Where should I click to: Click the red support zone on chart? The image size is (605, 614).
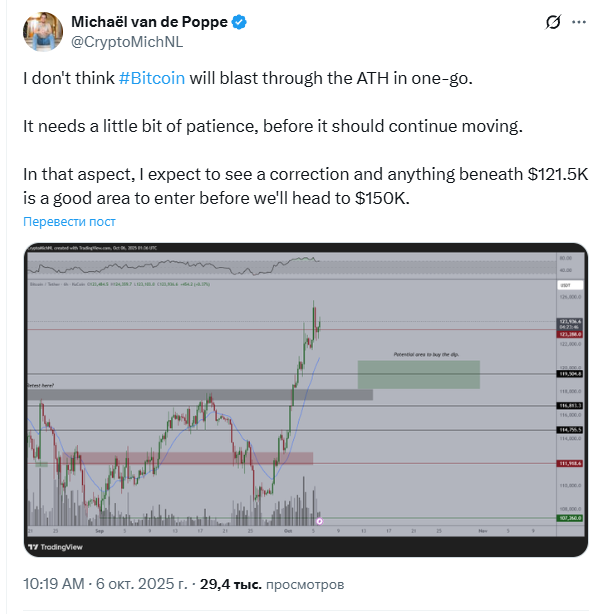coord(230,458)
